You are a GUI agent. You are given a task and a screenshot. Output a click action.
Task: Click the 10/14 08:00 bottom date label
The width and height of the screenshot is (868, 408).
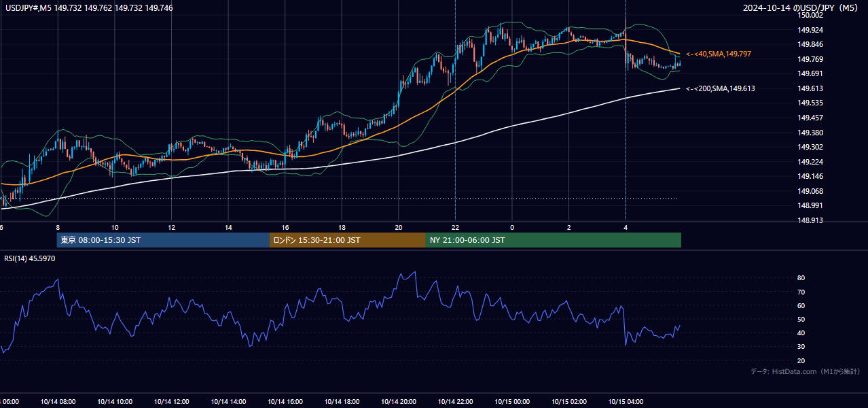58,401
